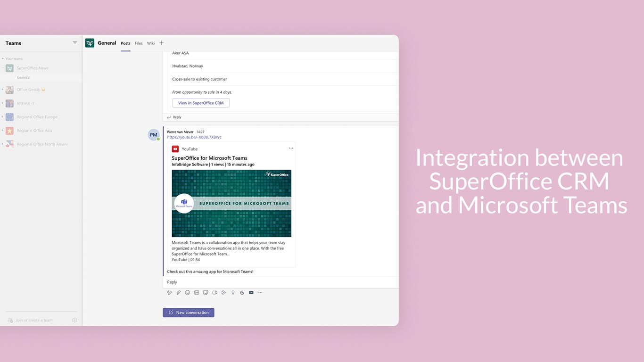Click the Regional Office North America avatar
Image resolution: width=644 pixels, height=362 pixels.
(x=9, y=144)
